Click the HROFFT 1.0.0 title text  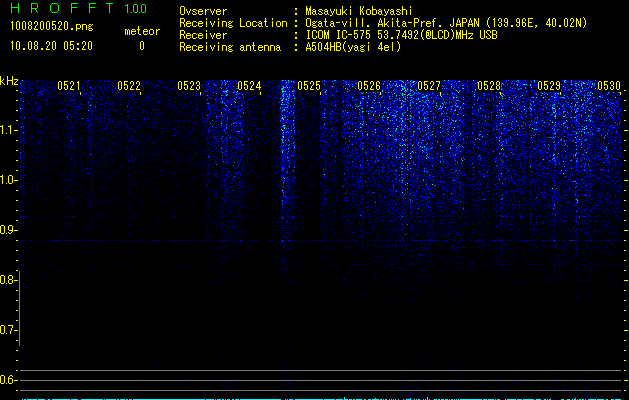78,8
